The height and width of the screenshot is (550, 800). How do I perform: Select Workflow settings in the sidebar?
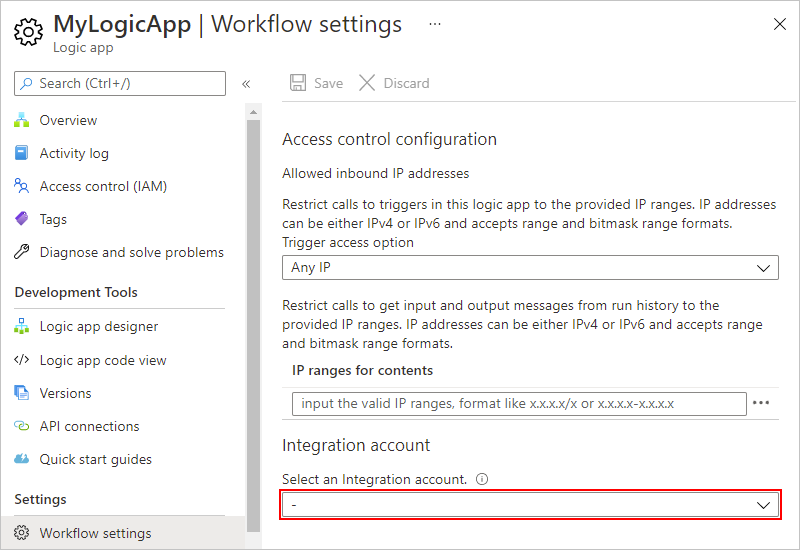(95, 533)
